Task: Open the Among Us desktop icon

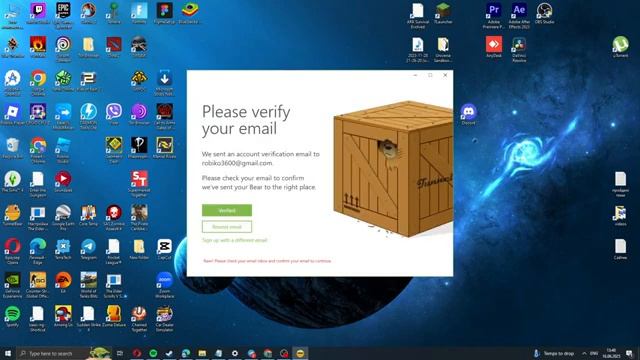Action: (63, 316)
